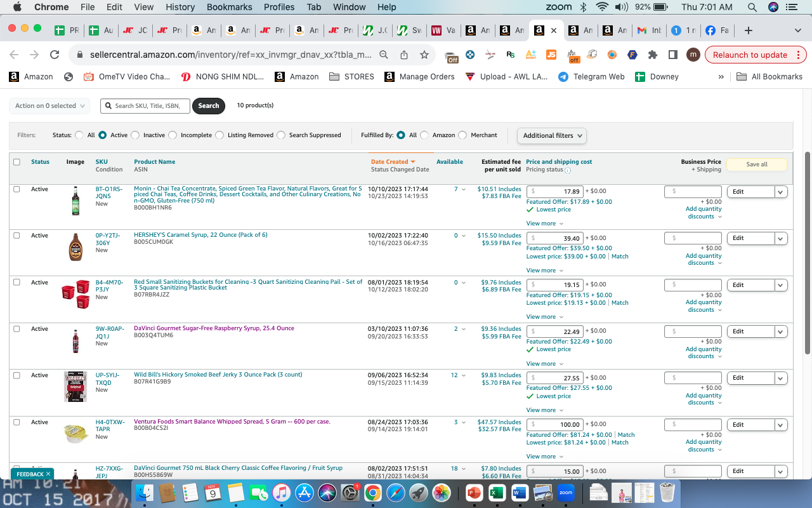Open the Edit dropdown arrow for Wild Bill's Jerky
Viewport: 812px width, 508px height.
(781, 378)
